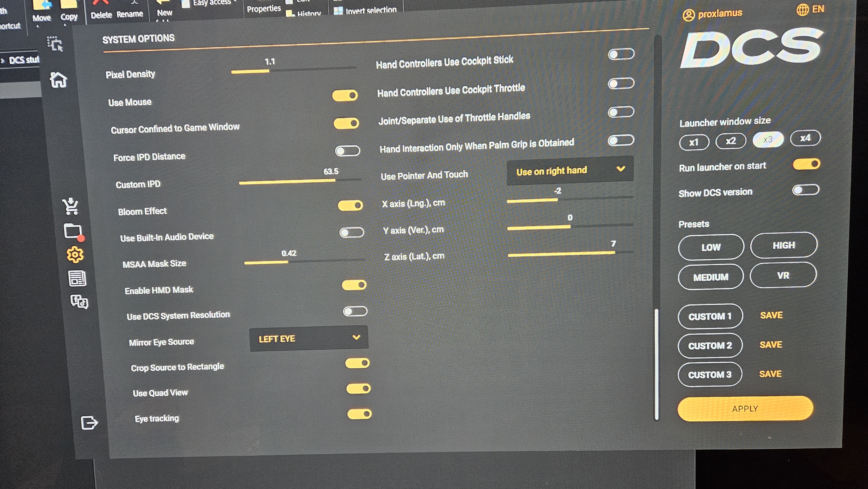
Task: Toggle the Use Mouse switch
Action: [345, 96]
